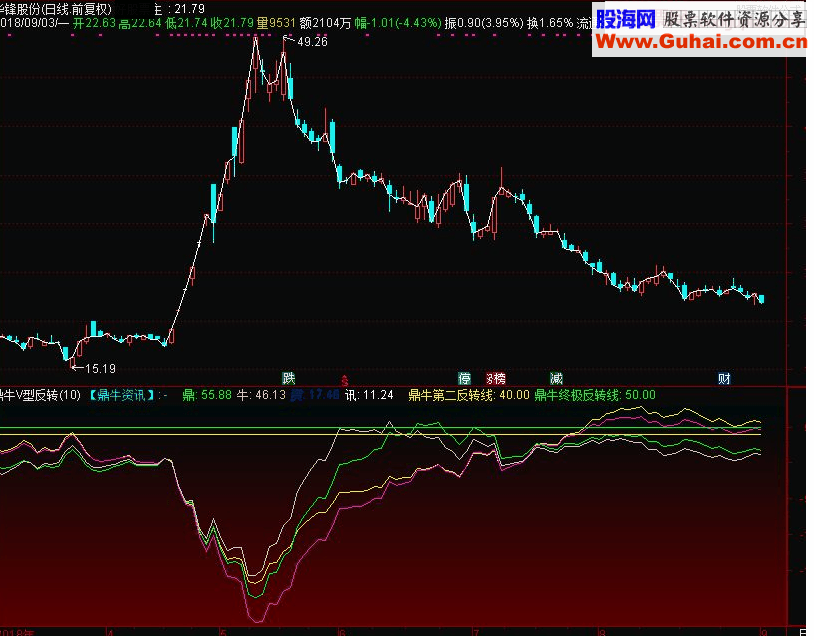Open the 财 financial report marker
This screenshot has height=640, width=814.
[x=724, y=378]
